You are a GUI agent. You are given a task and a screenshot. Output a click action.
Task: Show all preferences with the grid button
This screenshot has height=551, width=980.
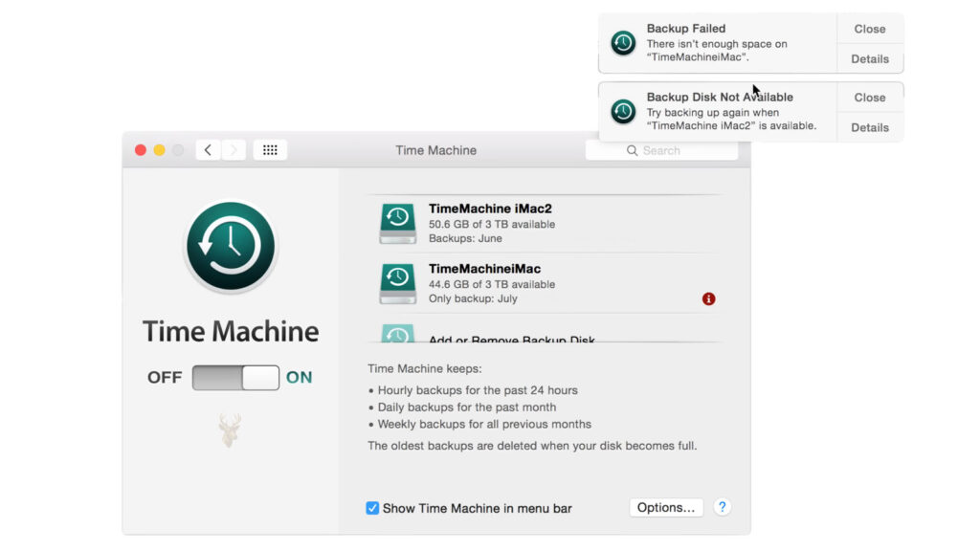[270, 150]
